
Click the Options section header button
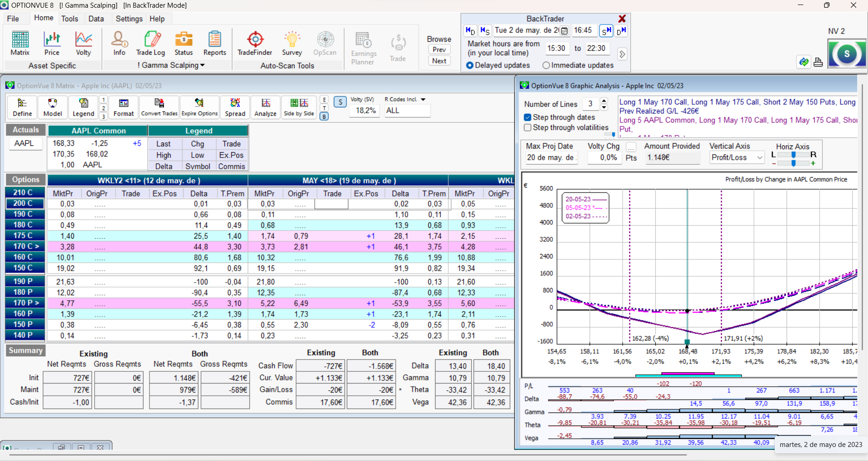click(x=26, y=179)
